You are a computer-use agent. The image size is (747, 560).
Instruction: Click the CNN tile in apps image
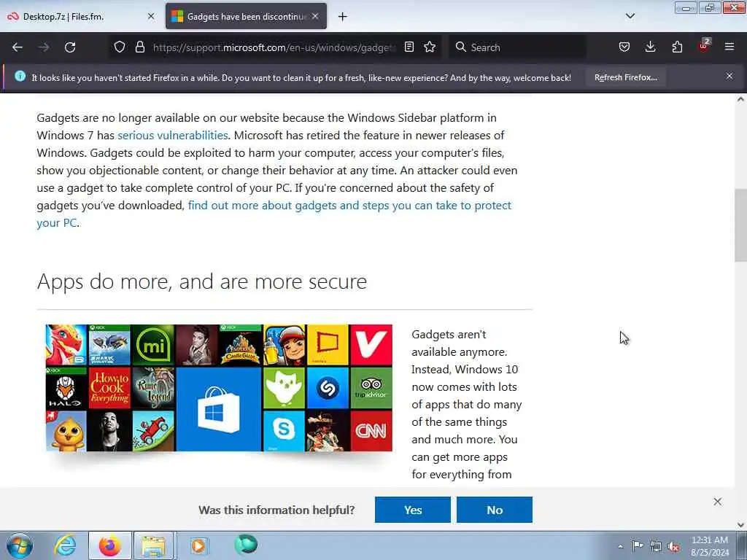pos(371,431)
